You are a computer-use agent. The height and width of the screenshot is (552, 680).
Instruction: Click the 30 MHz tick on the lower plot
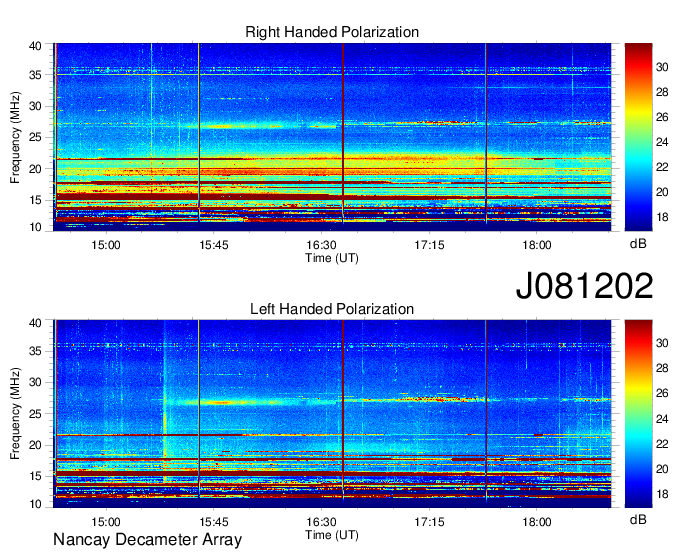pos(35,383)
